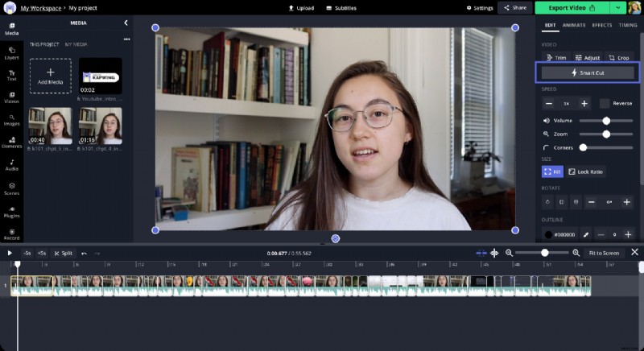Increase outline width with plus
This screenshot has height=351, width=644.
[x=628, y=234]
